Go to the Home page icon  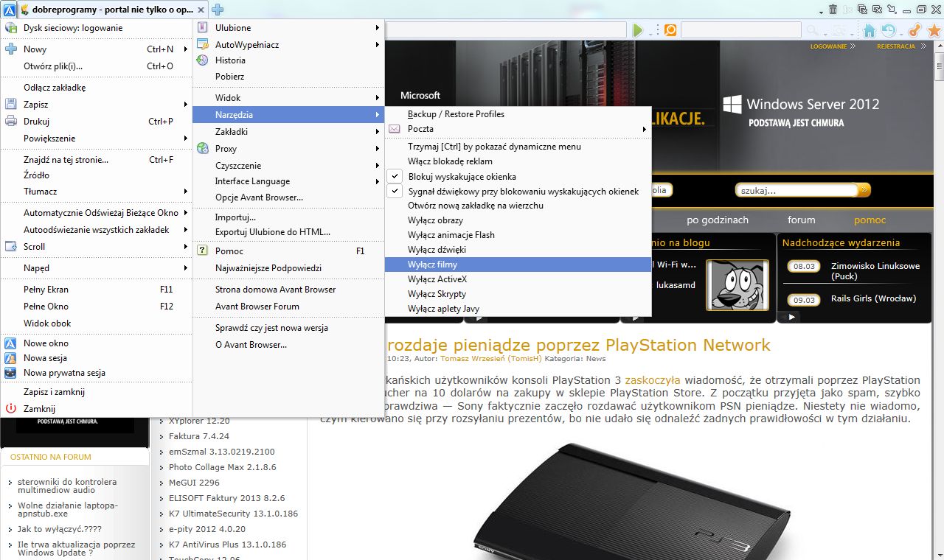tap(870, 30)
